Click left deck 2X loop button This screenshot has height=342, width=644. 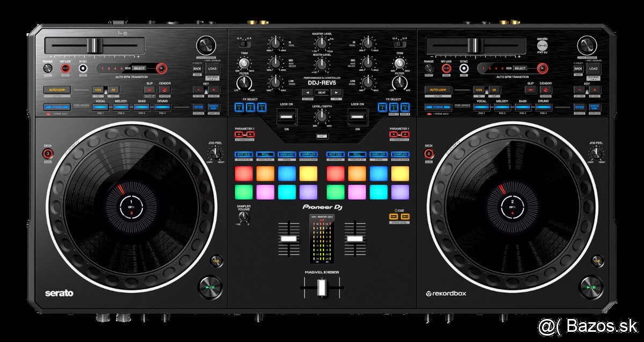pyautogui.click(x=114, y=90)
